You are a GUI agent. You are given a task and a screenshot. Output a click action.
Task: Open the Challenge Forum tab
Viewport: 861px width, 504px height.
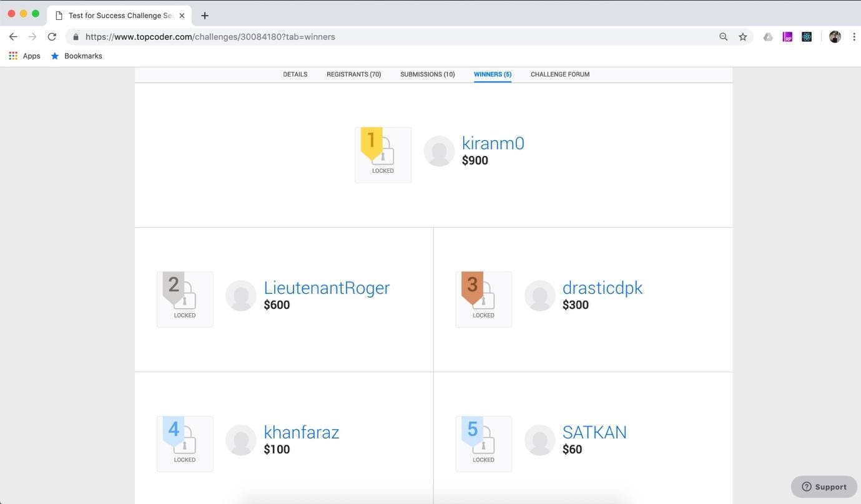(560, 74)
